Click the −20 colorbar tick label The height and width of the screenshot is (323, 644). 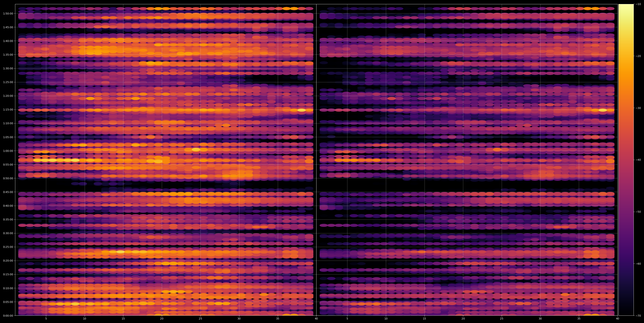[638, 56]
